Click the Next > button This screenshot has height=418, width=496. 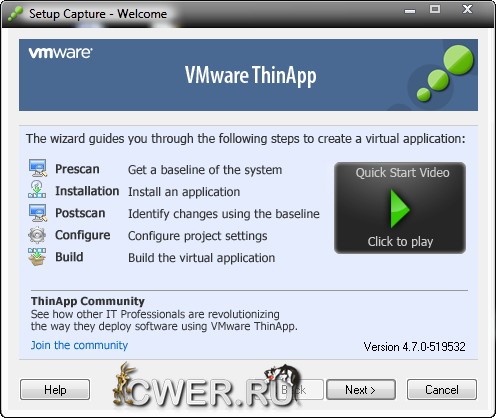tap(361, 389)
